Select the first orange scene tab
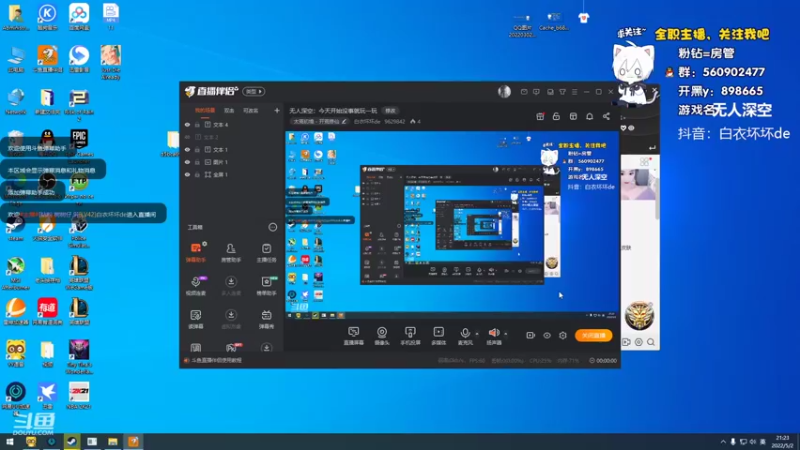The height and width of the screenshot is (450, 800). click(x=205, y=110)
